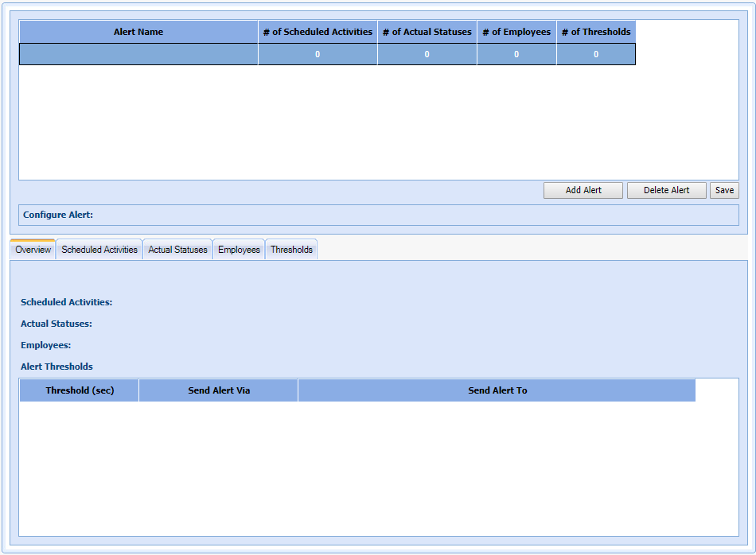Go to the Actual Statuses tab

(177, 250)
